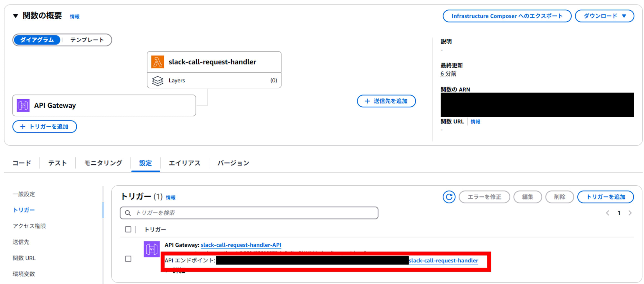Viewport: 644px width, 284px height.
Task: Click the search magnifier icon
Action: [x=128, y=213]
